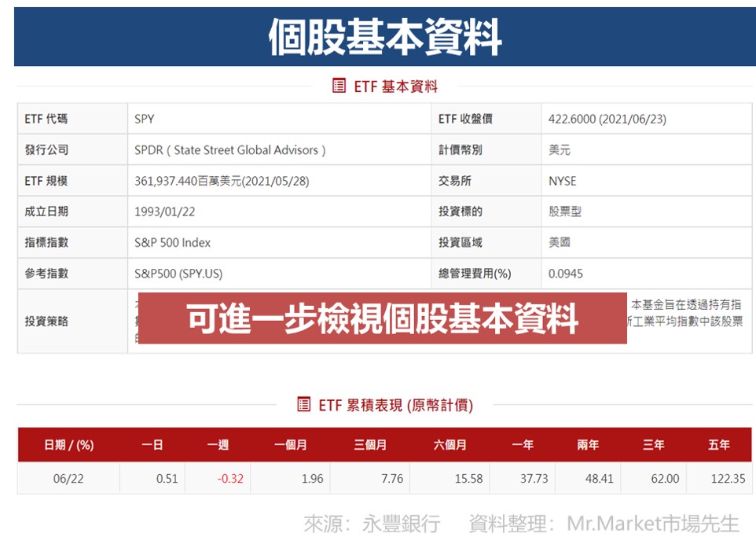The image size is (756, 548).
Task: Click the 投資標的 label cell
Action: (x=486, y=211)
